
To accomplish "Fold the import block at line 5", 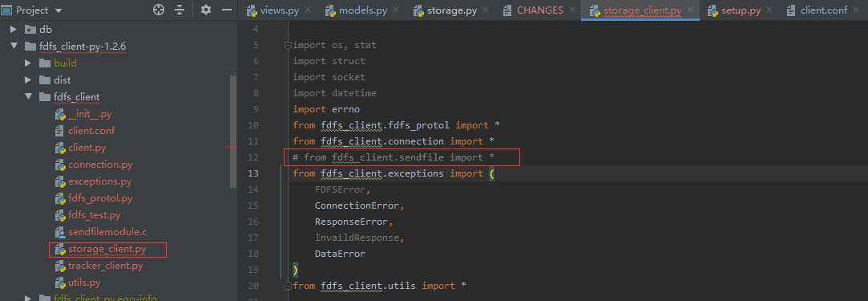I will [287, 46].
